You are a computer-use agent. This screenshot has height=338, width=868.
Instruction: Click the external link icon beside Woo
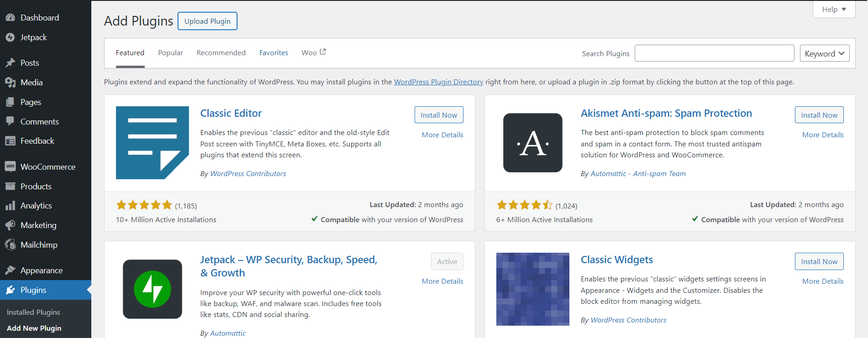click(x=323, y=52)
